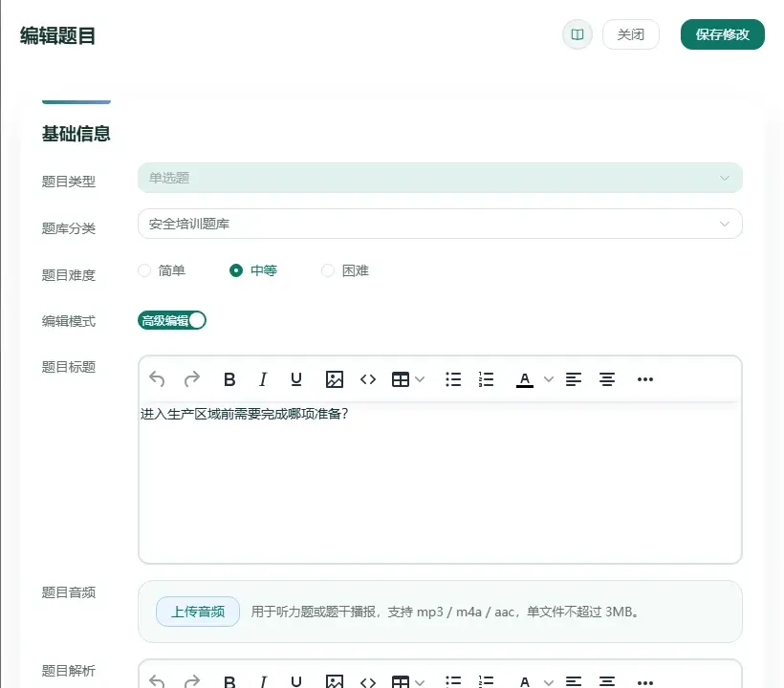
Task: Apply numbered list in 题目标题 editor
Action: click(x=486, y=379)
